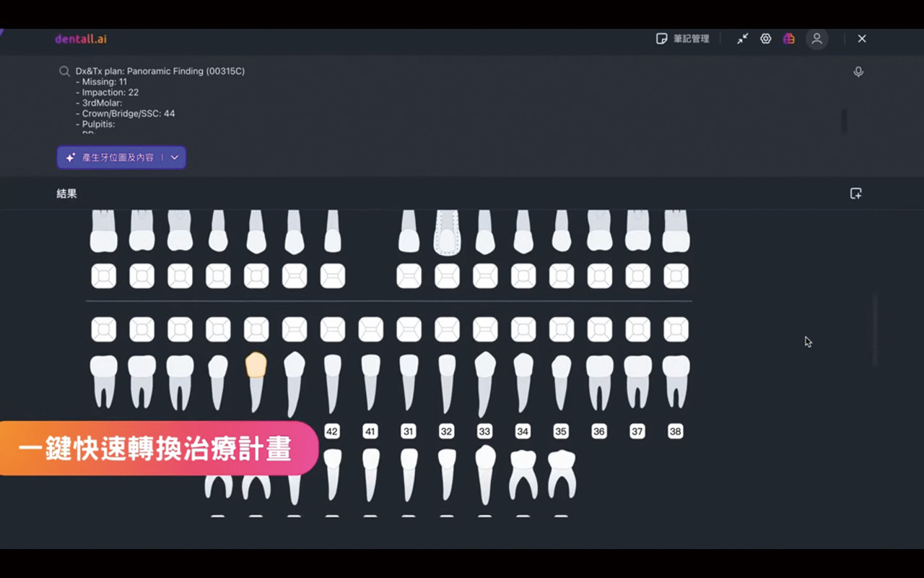Click lower occlusal box in tooth 36 column
Viewport: 924px width, 578px height.
click(x=600, y=329)
